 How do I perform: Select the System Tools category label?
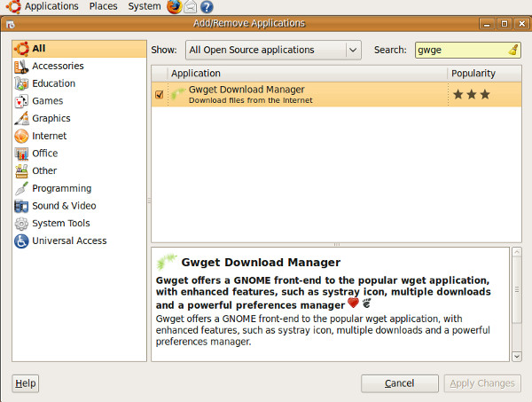61,224
